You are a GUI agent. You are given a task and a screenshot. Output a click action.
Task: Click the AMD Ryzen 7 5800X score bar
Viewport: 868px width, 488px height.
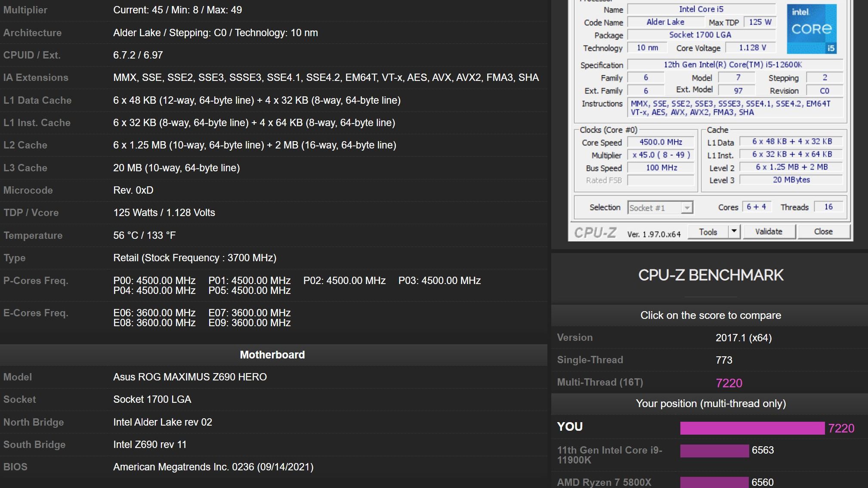click(714, 482)
